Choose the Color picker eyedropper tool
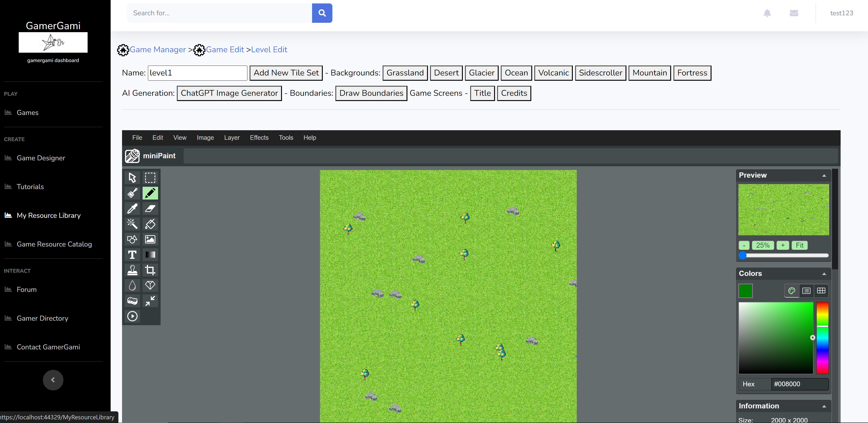Viewport: 868px width, 423px height. click(x=132, y=208)
